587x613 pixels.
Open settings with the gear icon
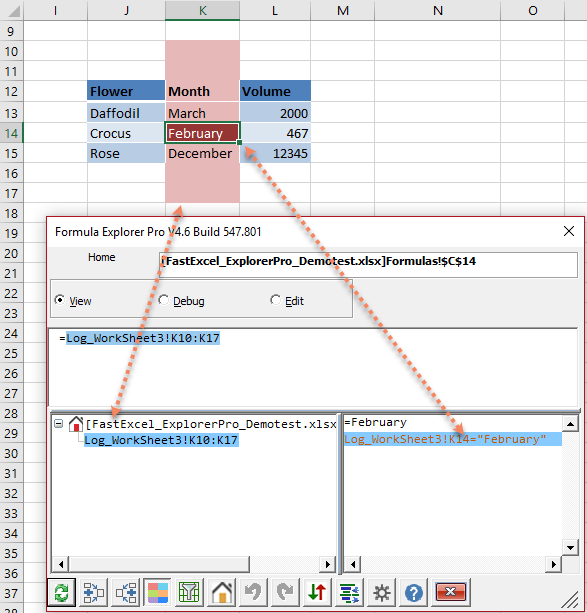point(381,593)
